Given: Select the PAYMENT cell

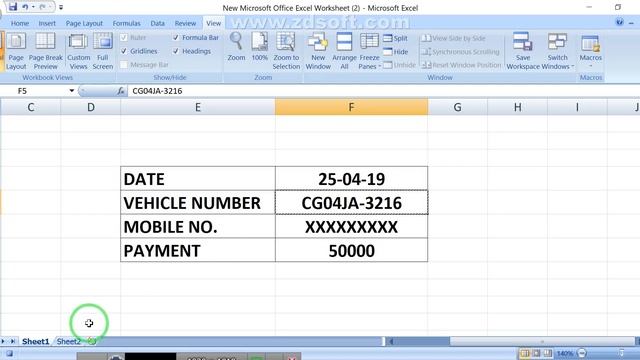Looking at the screenshot, I should pyautogui.click(x=198, y=250).
